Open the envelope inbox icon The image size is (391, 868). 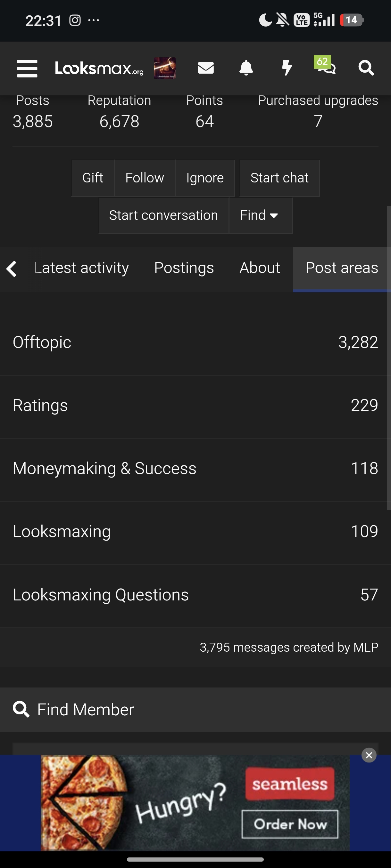pyautogui.click(x=206, y=68)
